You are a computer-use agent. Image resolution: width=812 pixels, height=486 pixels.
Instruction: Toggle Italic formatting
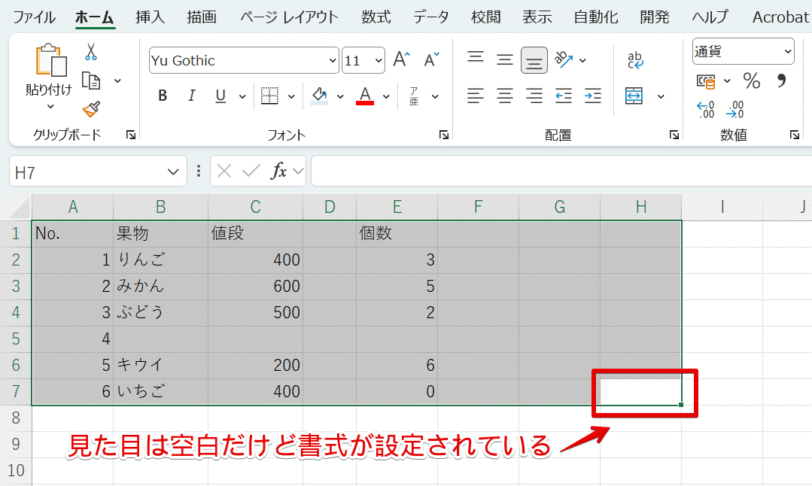click(x=192, y=96)
